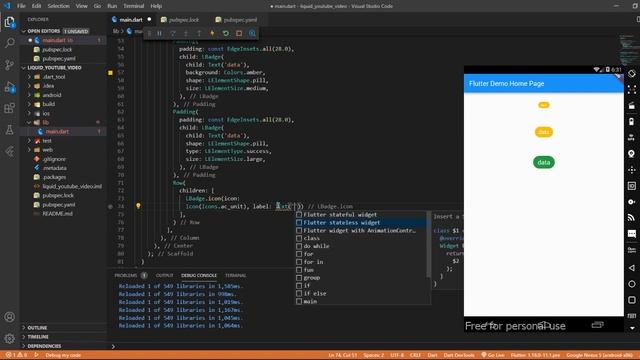Stop debugging with the square icon
This screenshot has width=640, height=360.
point(239,33)
